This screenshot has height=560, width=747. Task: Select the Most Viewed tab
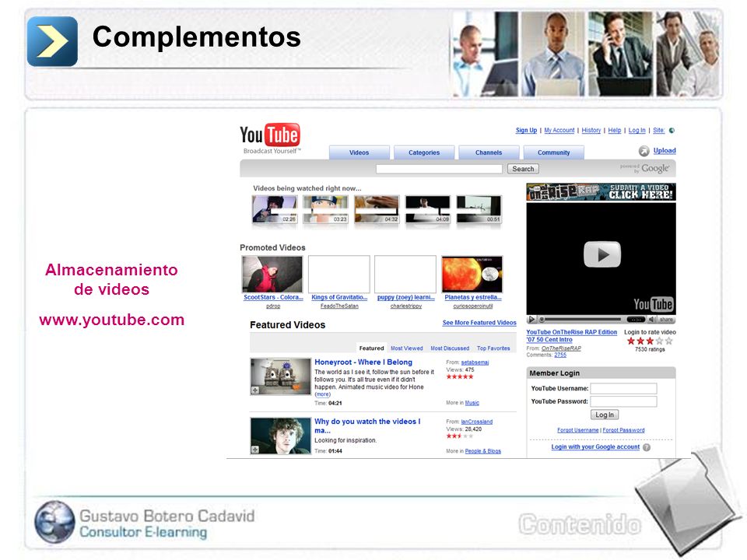click(x=407, y=348)
